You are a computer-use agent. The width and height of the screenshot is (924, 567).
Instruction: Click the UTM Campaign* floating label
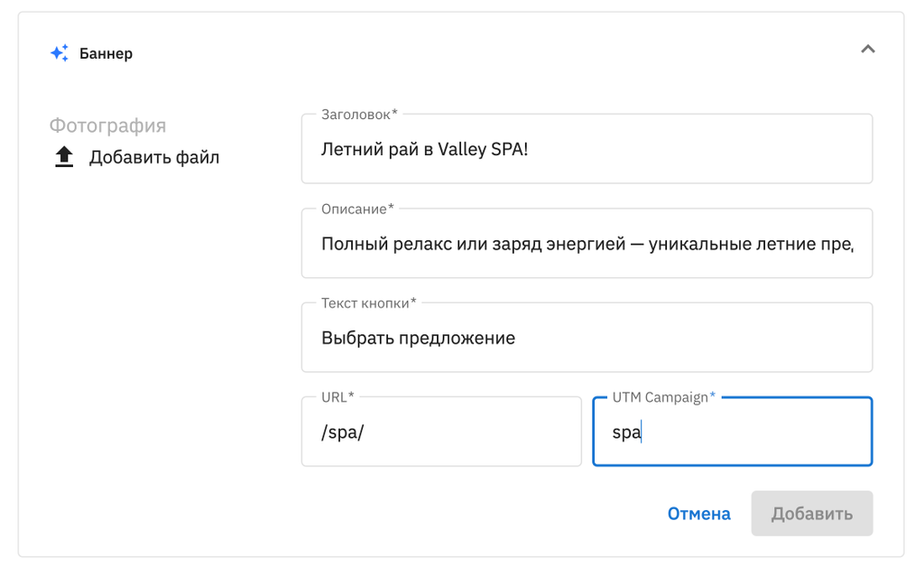[663, 397]
